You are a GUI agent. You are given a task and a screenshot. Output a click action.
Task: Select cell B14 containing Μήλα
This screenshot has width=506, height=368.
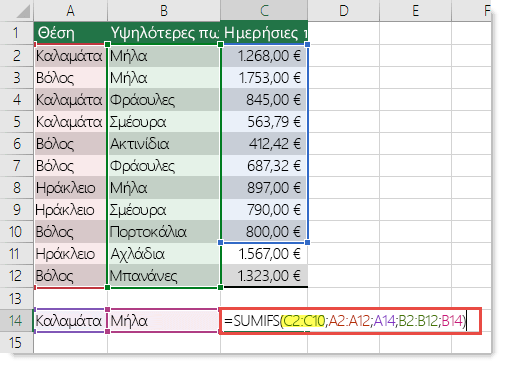pyautogui.click(x=164, y=321)
